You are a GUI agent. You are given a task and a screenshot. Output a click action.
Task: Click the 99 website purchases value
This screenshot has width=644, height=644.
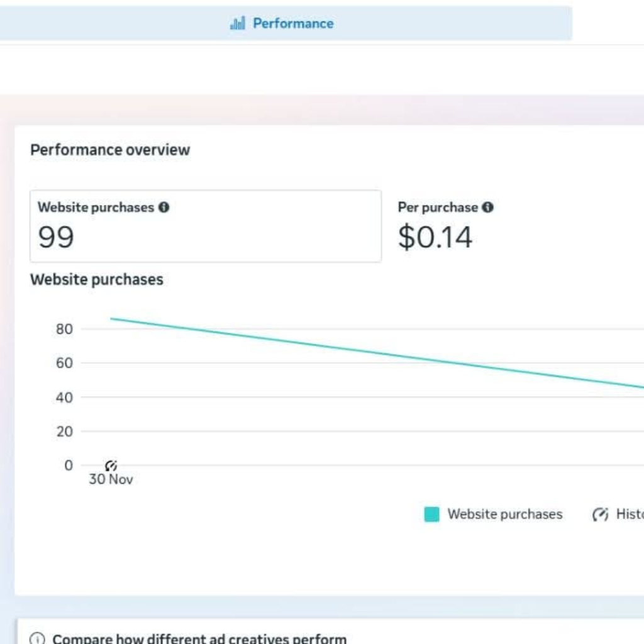[x=56, y=238]
